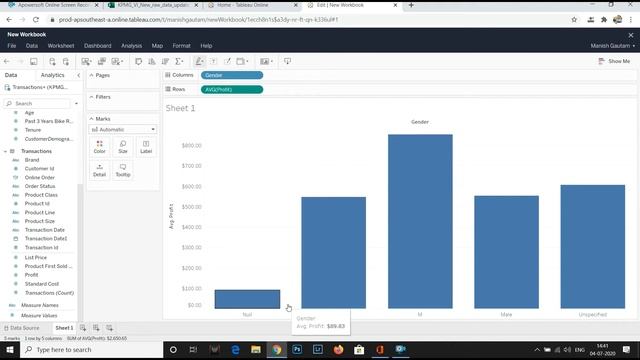Screen dimensions: 640x360
Task: Open the Dashboard menu
Action: (98, 46)
